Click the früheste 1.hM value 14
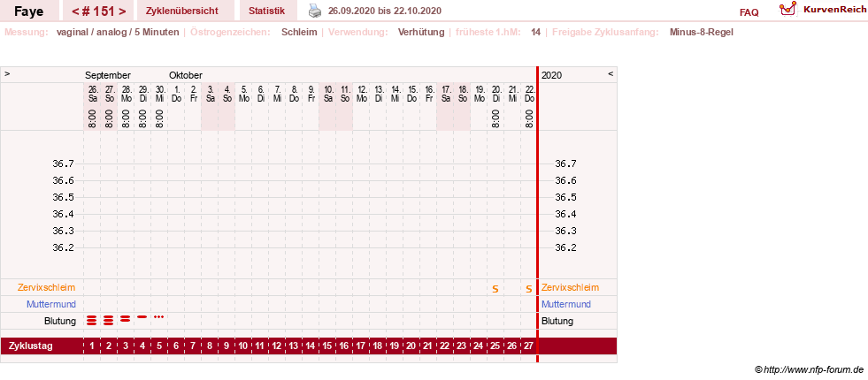Viewport: 868px width, 380px height. (x=535, y=32)
